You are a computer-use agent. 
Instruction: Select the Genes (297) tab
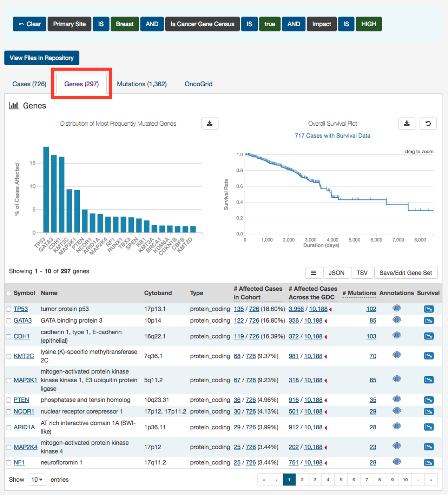pos(81,84)
